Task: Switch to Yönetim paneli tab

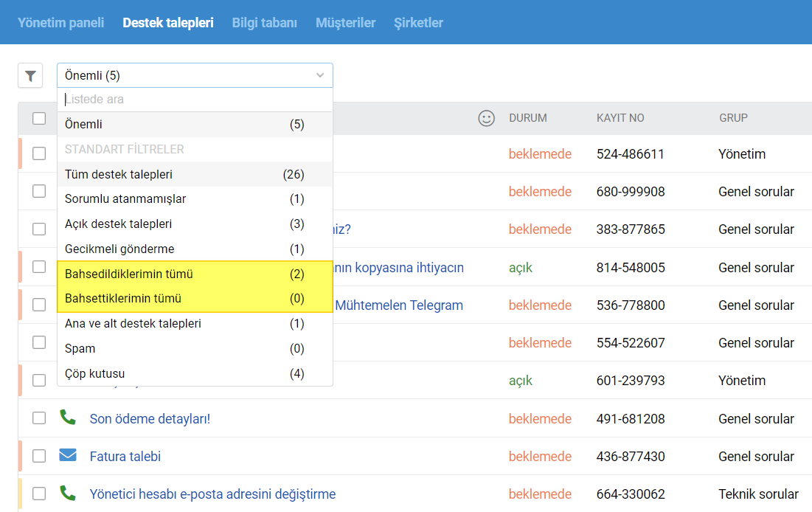Action: tap(61, 23)
